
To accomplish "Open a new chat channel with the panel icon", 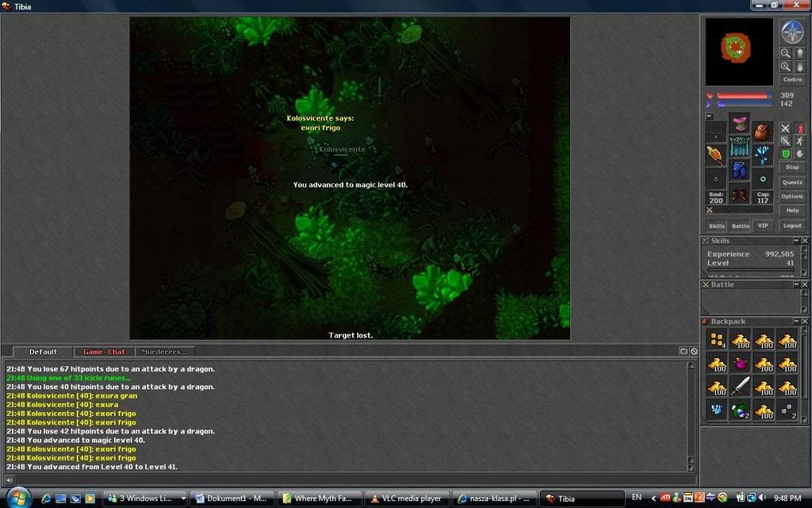I will [684, 352].
